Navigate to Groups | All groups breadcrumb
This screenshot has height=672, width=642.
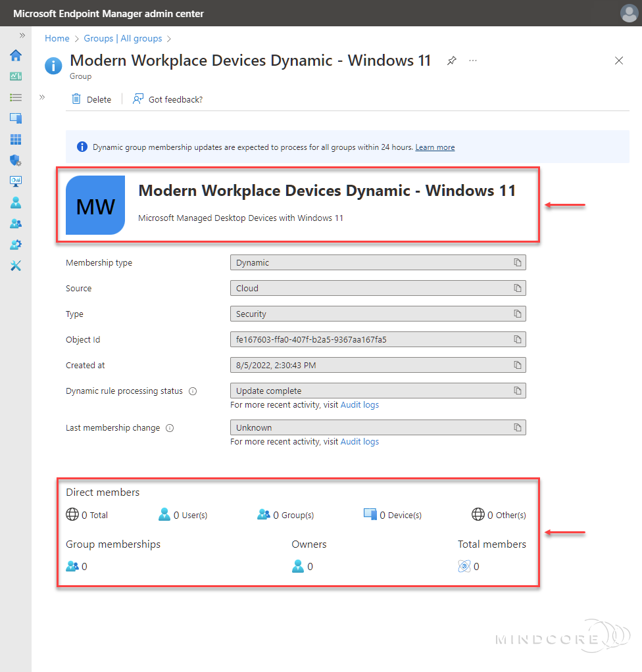point(122,39)
